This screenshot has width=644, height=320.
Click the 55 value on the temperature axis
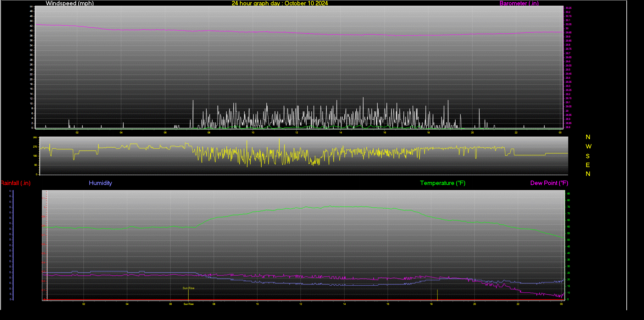tap(569, 233)
